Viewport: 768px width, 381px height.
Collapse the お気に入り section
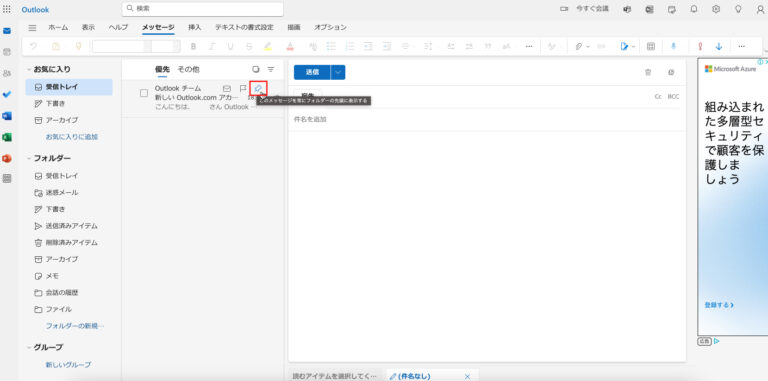click(x=29, y=70)
